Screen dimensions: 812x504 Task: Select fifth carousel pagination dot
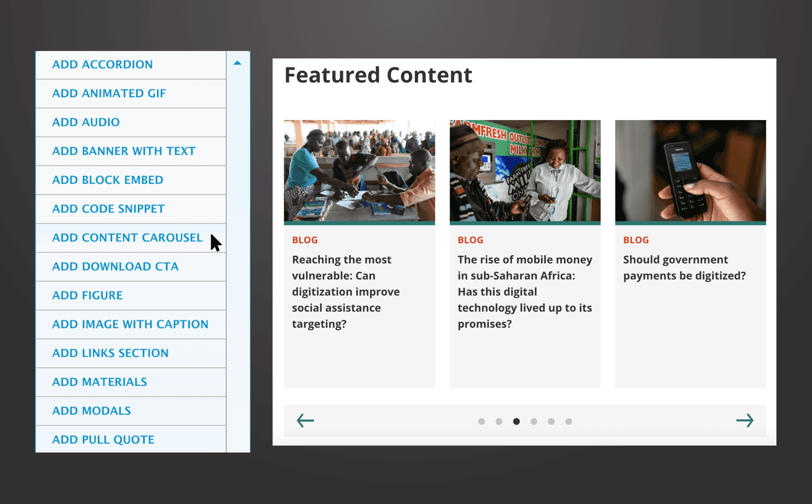click(x=551, y=421)
